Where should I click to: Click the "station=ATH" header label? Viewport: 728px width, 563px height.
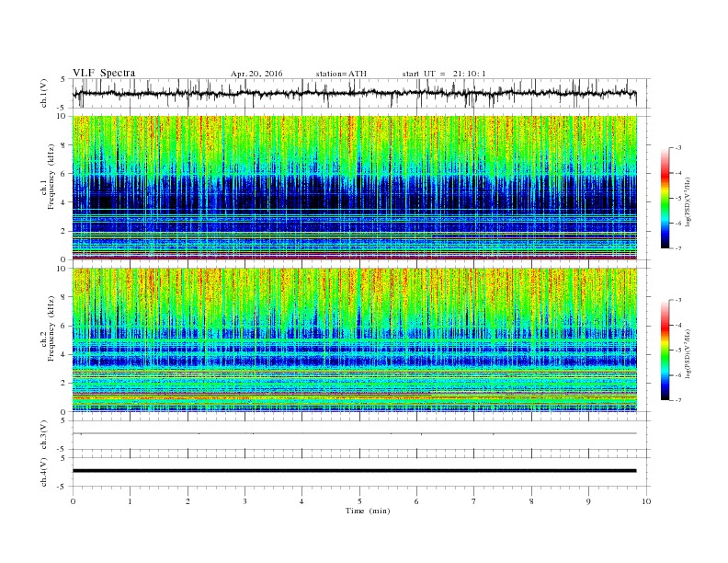tap(341, 74)
